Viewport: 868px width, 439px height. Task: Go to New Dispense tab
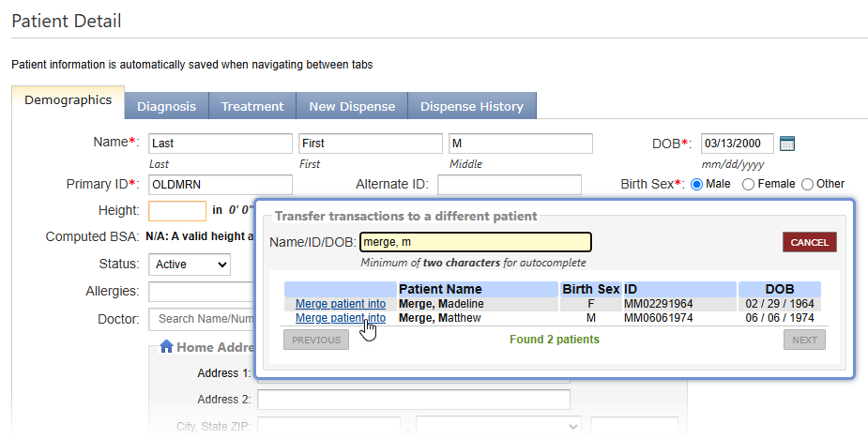point(352,106)
